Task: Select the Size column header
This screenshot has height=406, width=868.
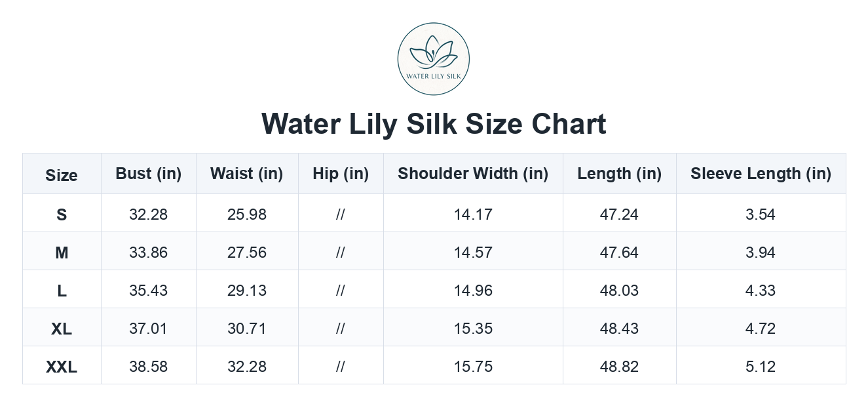Action: (x=62, y=174)
